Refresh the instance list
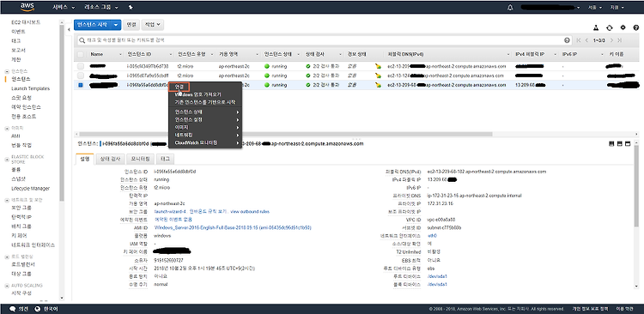The image size is (644, 314). point(609,27)
